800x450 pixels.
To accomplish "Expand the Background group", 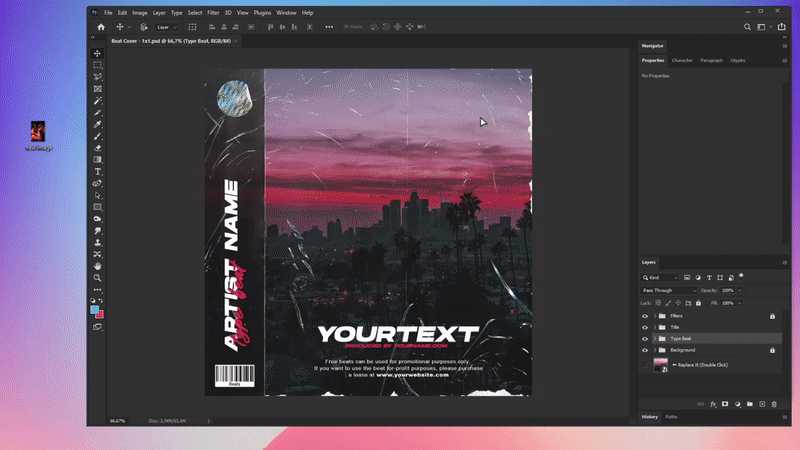I will tap(655, 351).
